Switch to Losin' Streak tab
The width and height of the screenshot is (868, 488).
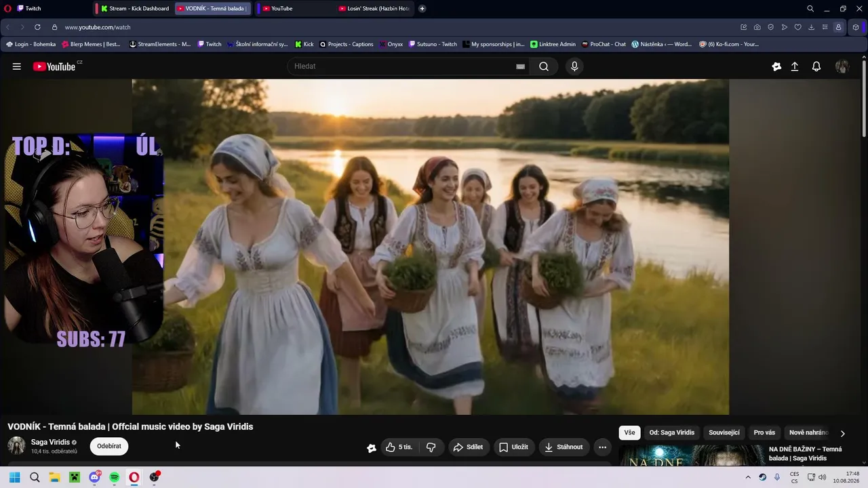tap(374, 9)
